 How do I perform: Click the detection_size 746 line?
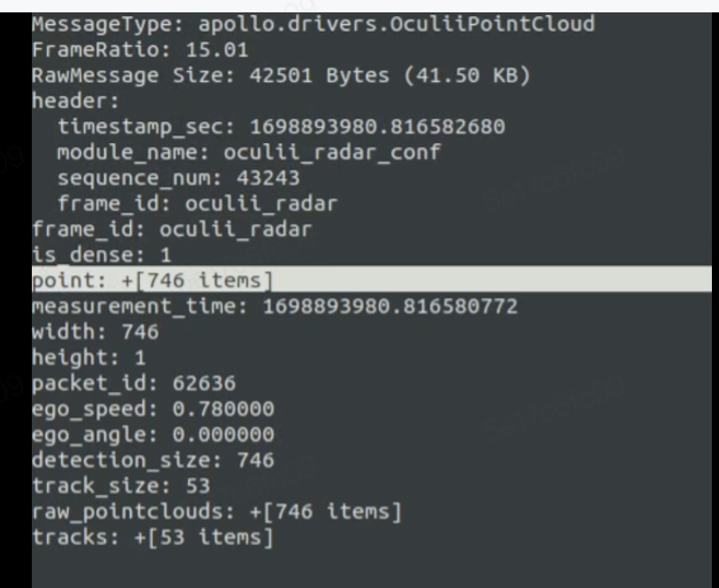click(x=153, y=461)
